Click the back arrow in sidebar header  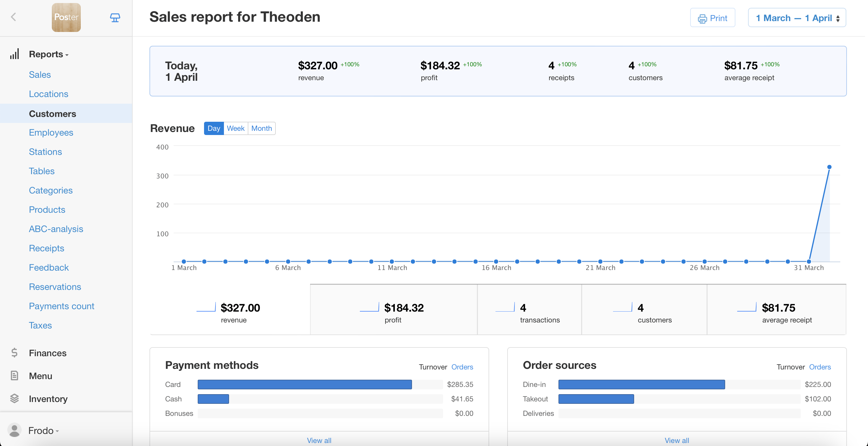pyautogui.click(x=14, y=17)
